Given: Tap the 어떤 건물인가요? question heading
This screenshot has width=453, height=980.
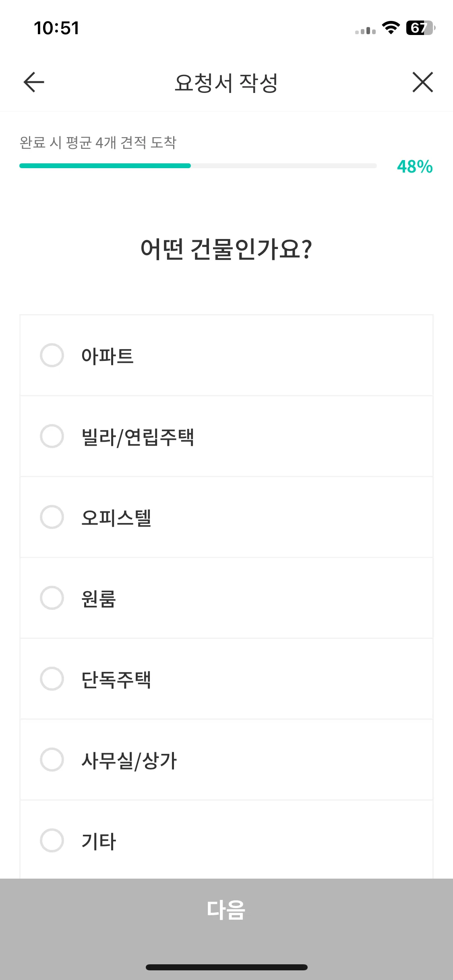Looking at the screenshot, I should [226, 249].
